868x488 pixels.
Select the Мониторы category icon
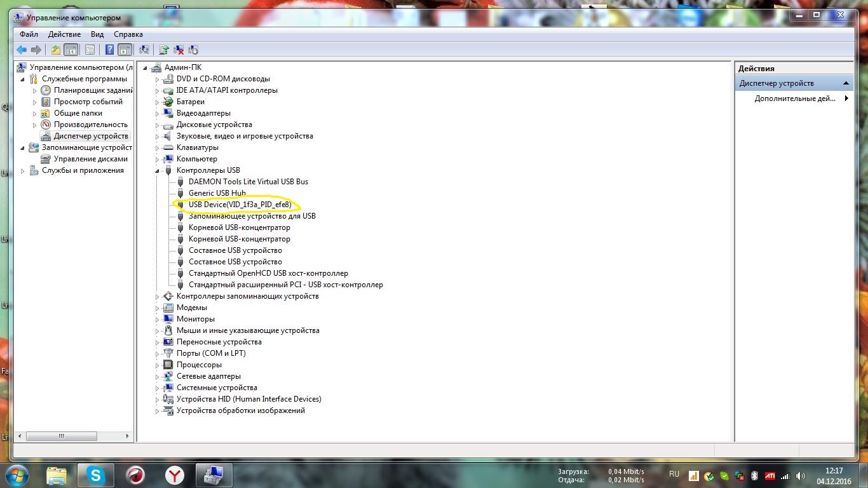pos(168,319)
